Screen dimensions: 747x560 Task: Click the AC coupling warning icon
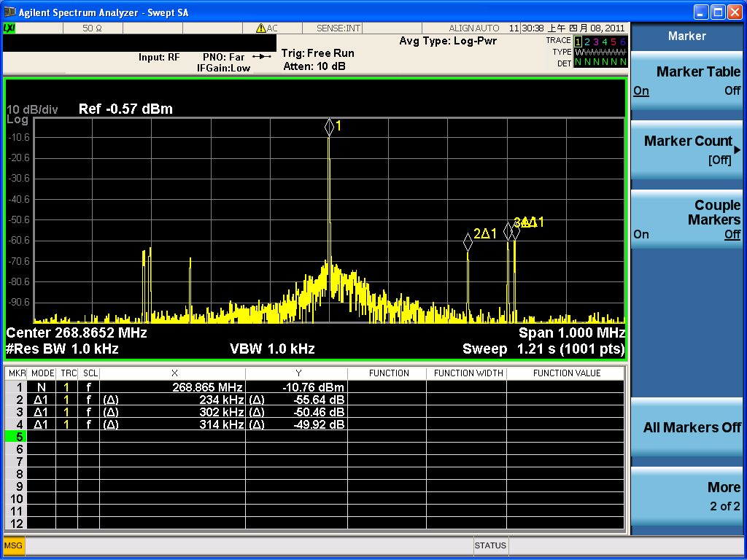click(261, 28)
